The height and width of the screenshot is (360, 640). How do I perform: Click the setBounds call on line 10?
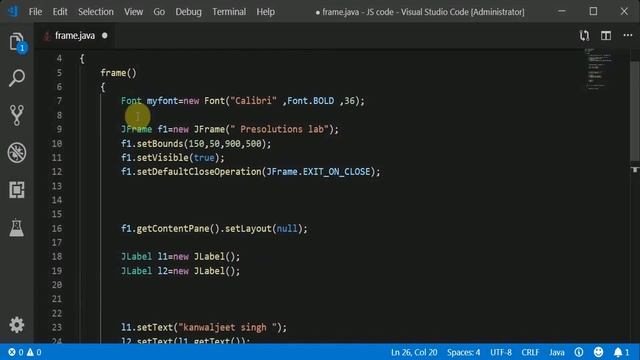tap(160, 144)
